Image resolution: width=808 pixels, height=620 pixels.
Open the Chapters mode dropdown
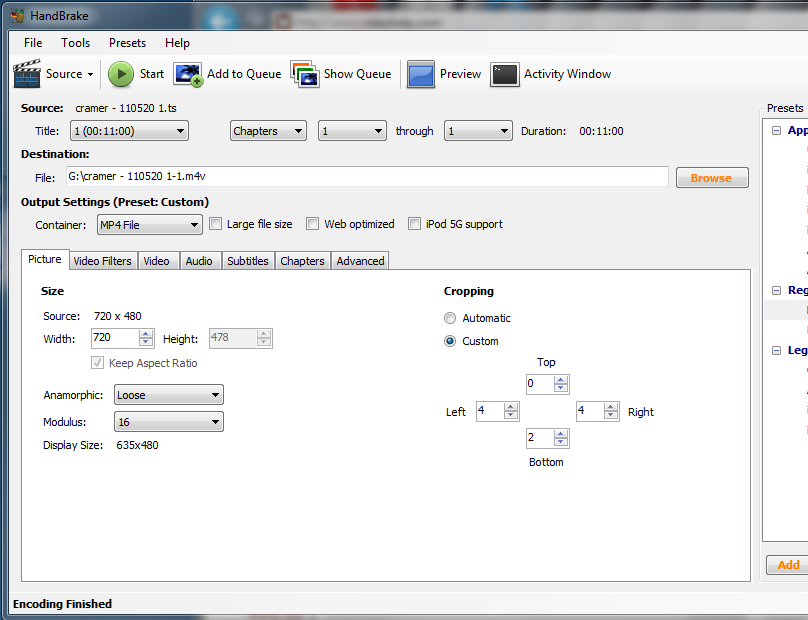click(x=268, y=131)
